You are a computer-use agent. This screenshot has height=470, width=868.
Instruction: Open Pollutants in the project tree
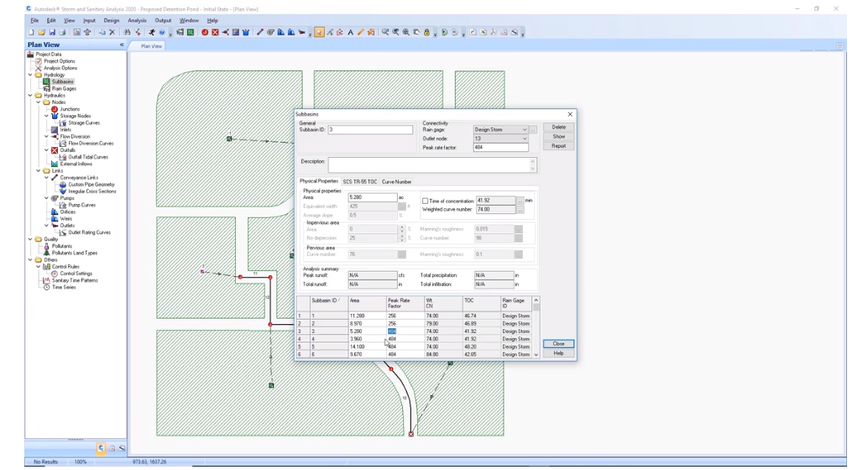pos(62,246)
